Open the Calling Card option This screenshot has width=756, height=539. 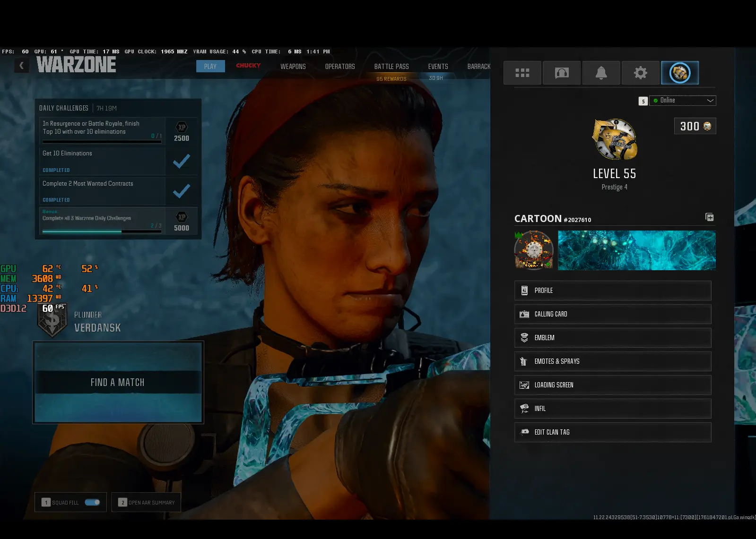pyautogui.click(x=612, y=314)
